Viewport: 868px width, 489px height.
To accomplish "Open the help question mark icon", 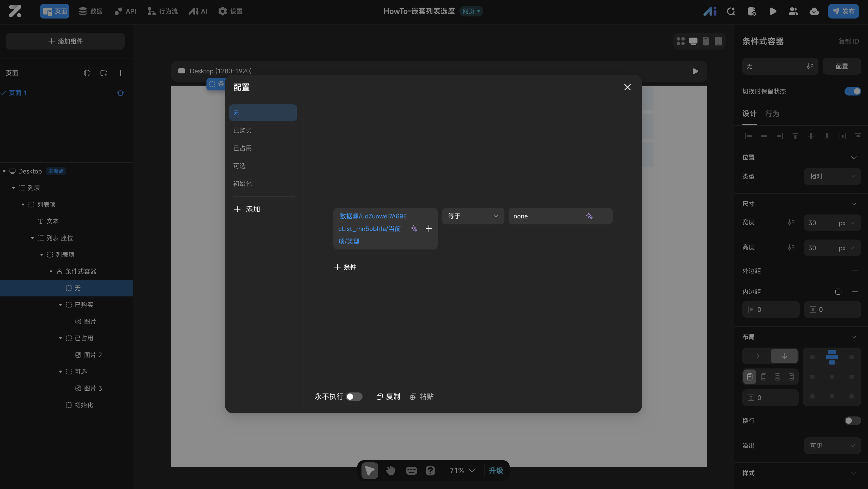I will (430, 470).
